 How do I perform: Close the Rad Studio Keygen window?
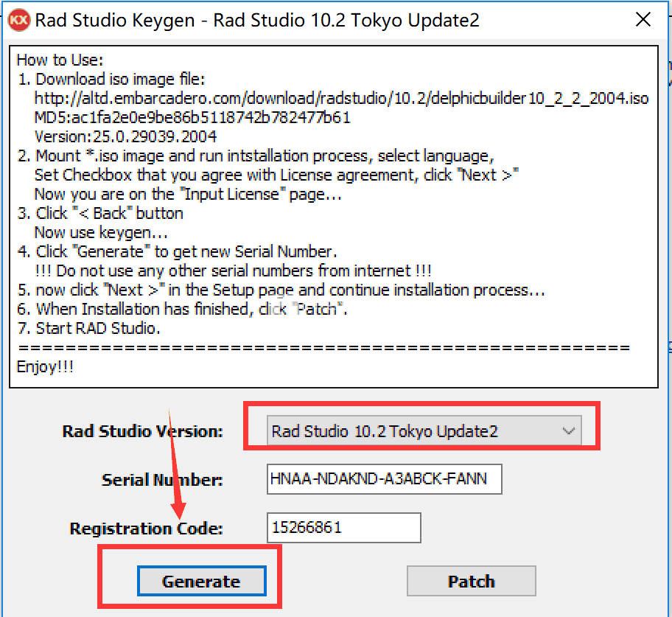(x=643, y=19)
